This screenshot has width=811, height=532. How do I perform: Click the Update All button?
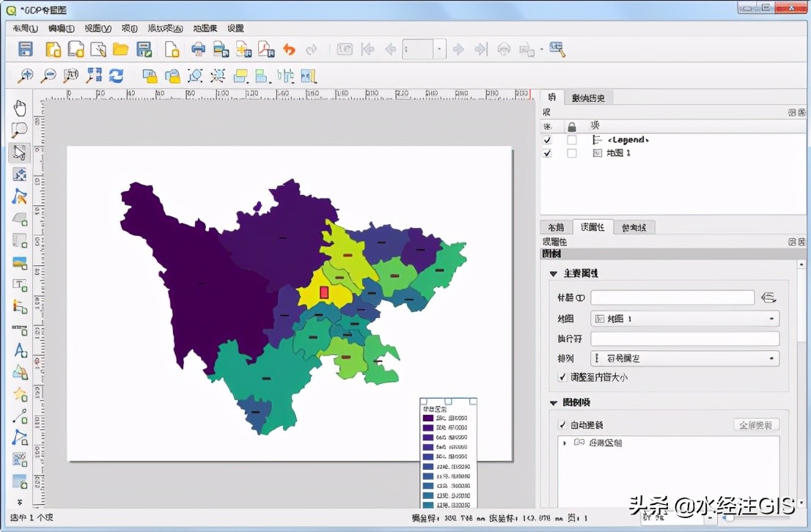click(x=756, y=425)
